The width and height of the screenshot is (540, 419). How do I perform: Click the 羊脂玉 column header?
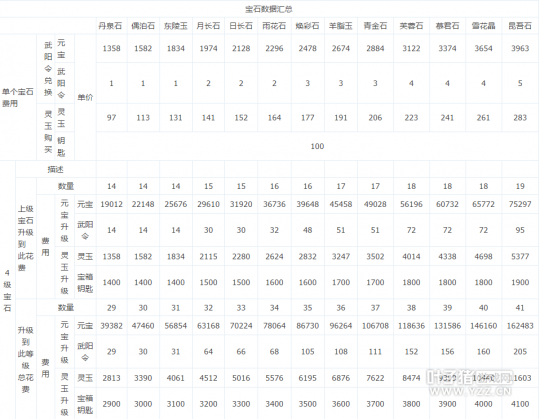(x=341, y=26)
